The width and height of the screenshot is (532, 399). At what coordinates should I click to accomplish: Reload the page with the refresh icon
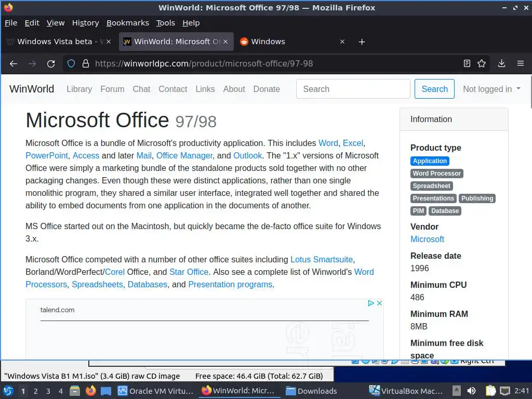point(51,63)
